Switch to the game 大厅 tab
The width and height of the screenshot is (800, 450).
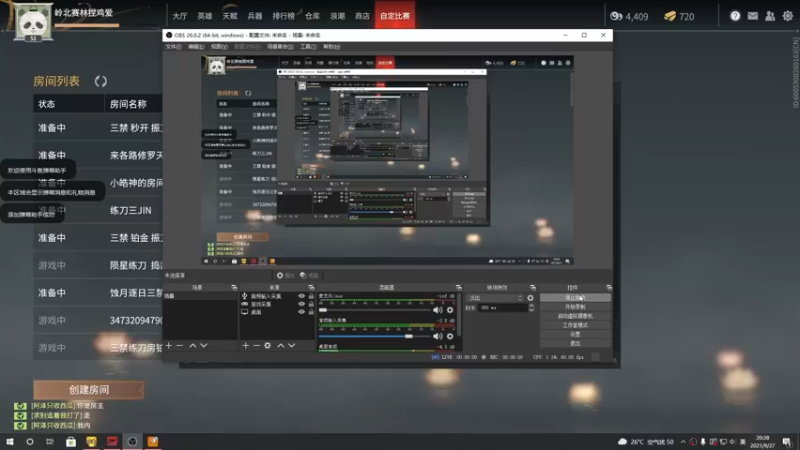(x=180, y=16)
